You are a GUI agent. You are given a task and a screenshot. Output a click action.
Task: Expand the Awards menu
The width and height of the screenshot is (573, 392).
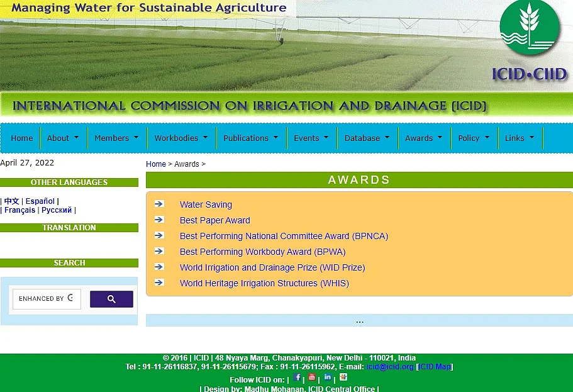coord(423,138)
